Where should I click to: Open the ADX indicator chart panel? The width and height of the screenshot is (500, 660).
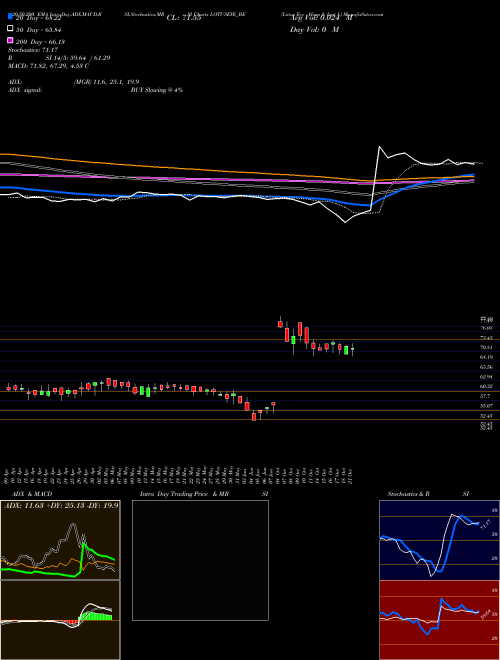pyautogui.click(x=60, y=540)
